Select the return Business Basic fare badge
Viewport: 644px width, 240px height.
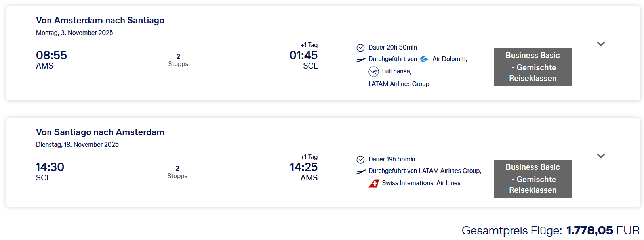pos(532,179)
